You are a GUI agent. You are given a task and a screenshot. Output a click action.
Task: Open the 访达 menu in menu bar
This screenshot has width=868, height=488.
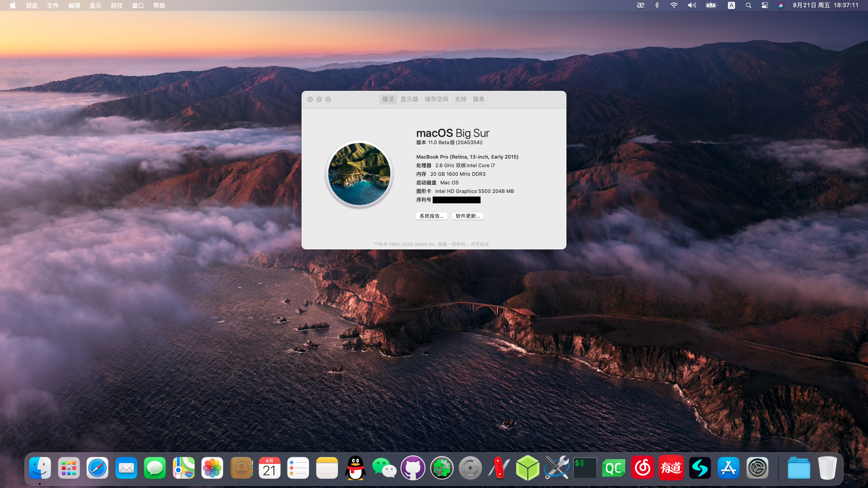point(32,5)
